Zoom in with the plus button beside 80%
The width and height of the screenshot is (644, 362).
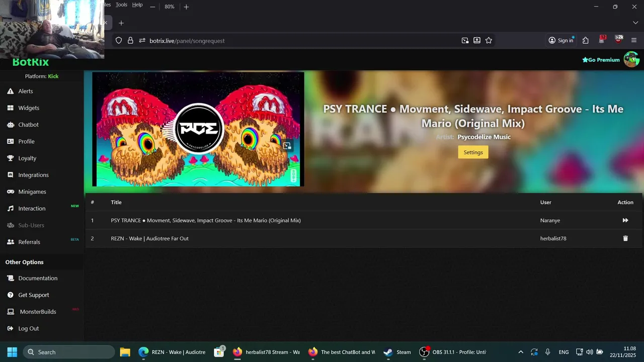[x=186, y=7]
